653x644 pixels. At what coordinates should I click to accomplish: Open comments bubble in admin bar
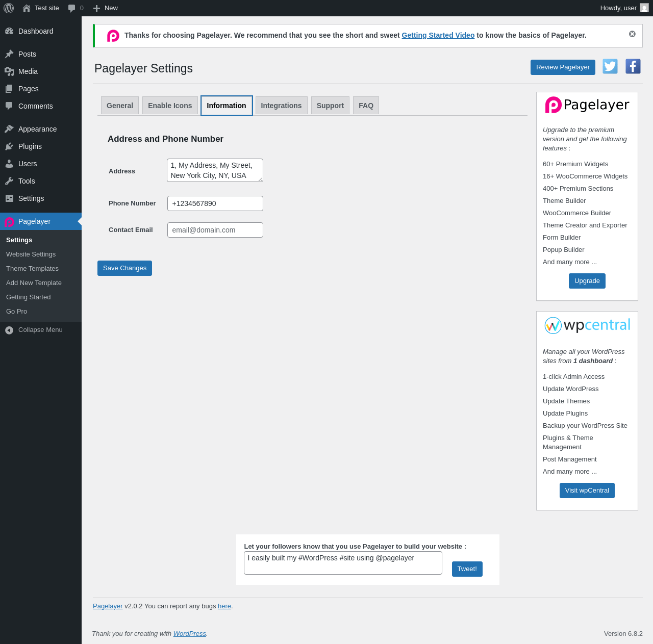[72, 8]
